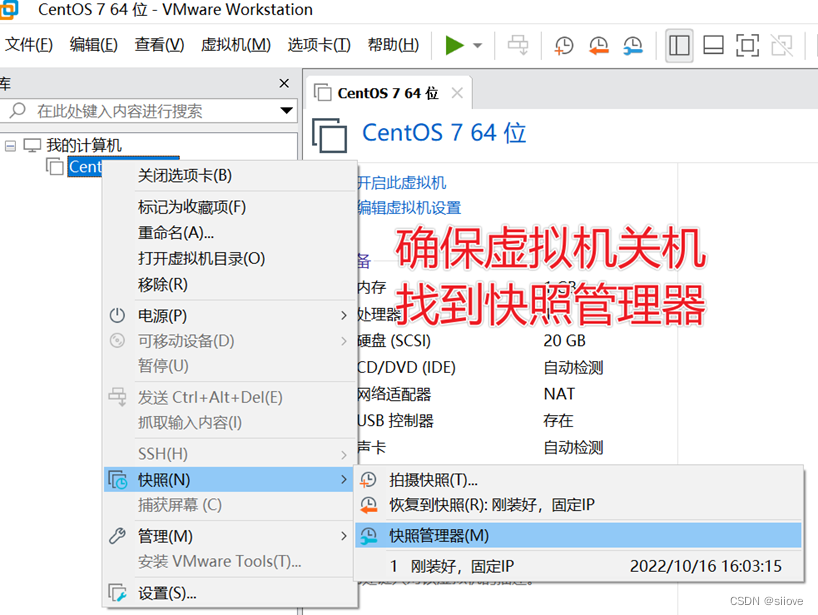Choose 重命名(A)... in context menu
The image size is (818, 615).
[231, 233]
